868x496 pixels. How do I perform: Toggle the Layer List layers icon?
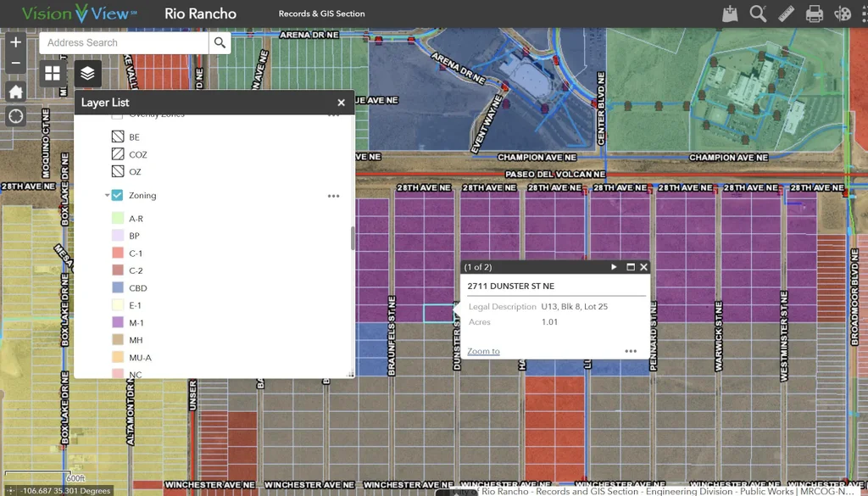pyautogui.click(x=87, y=74)
